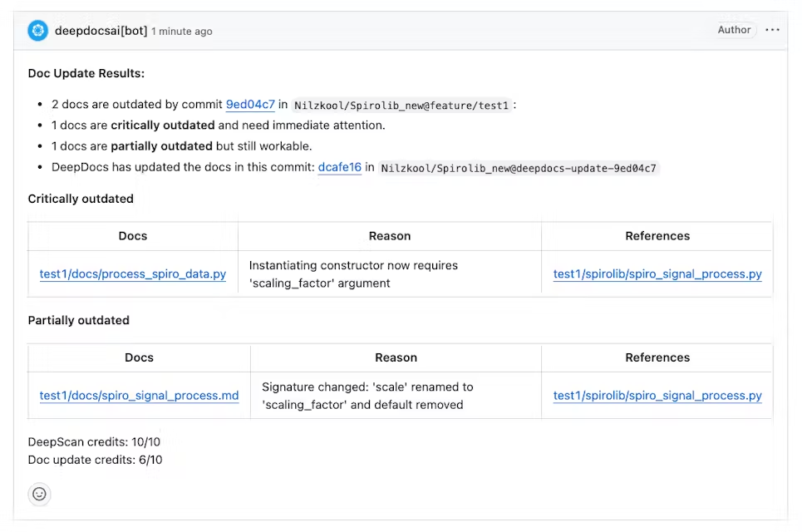The height and width of the screenshot is (532, 802).
Task: Click Reason header in Partially outdated table
Action: (396, 357)
